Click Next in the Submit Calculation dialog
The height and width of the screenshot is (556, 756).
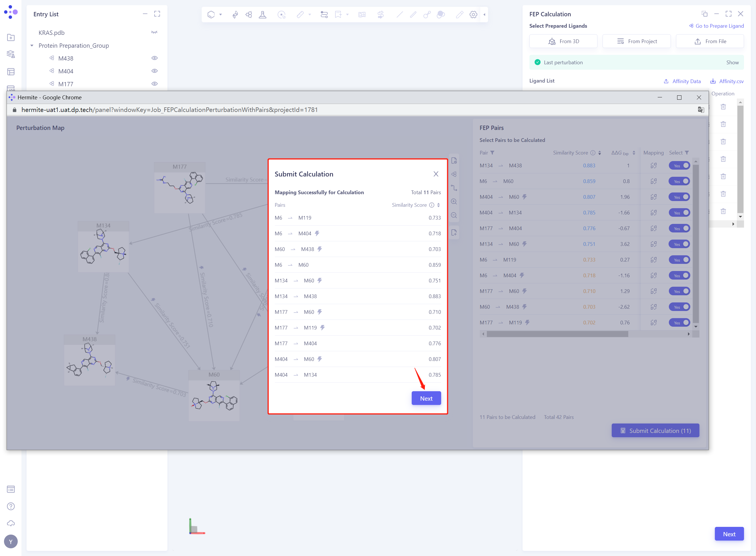426,398
